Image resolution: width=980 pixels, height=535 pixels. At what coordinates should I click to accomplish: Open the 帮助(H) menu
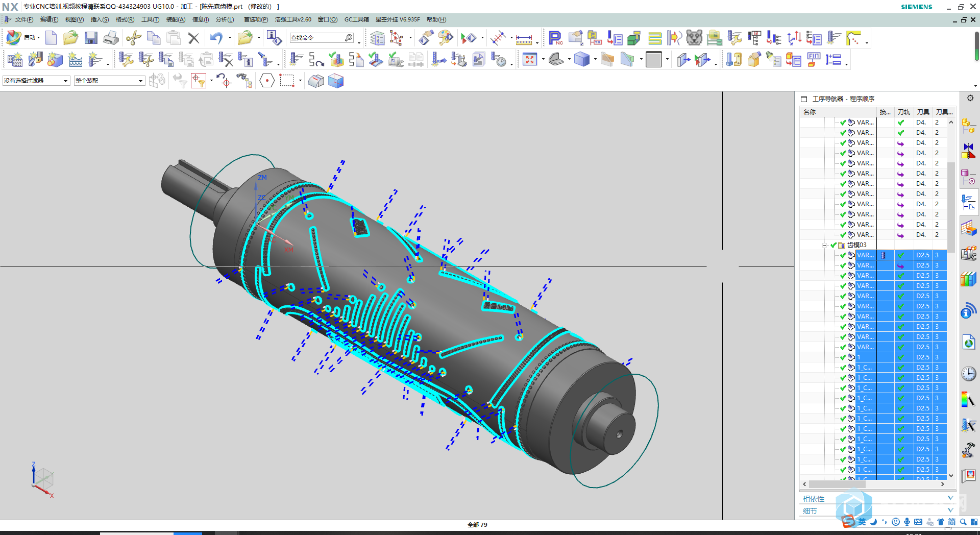click(x=436, y=19)
